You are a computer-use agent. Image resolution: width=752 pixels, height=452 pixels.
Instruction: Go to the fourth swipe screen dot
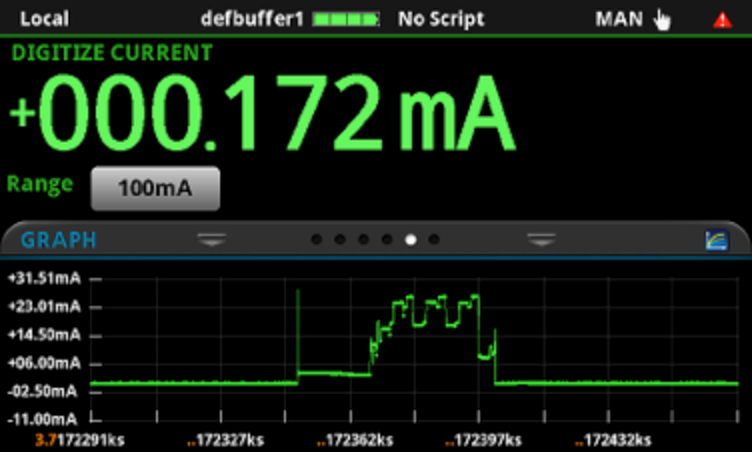[x=387, y=240]
